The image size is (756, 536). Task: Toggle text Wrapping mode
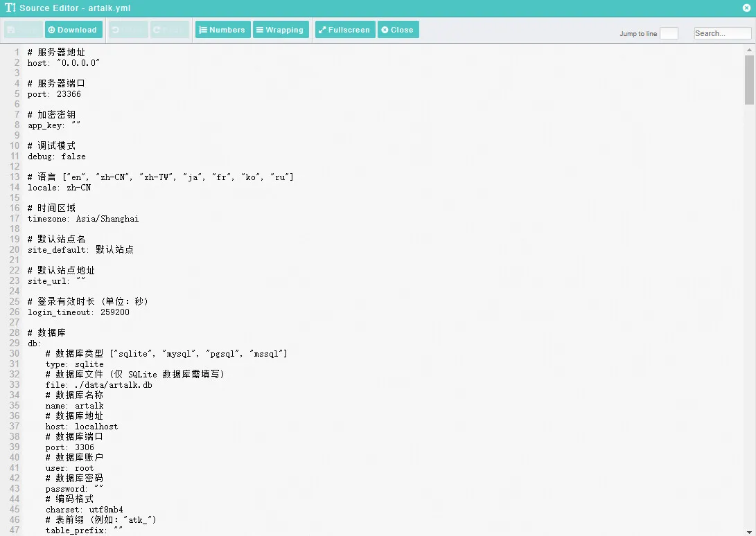(x=281, y=30)
